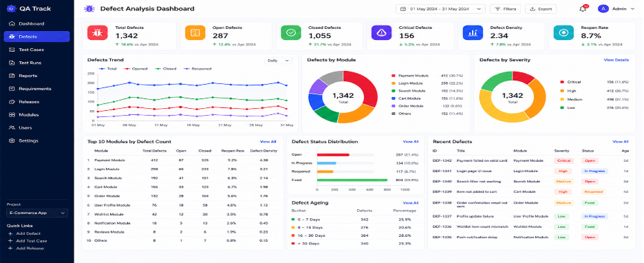Click View All in Defect Status Distribution

click(411, 142)
